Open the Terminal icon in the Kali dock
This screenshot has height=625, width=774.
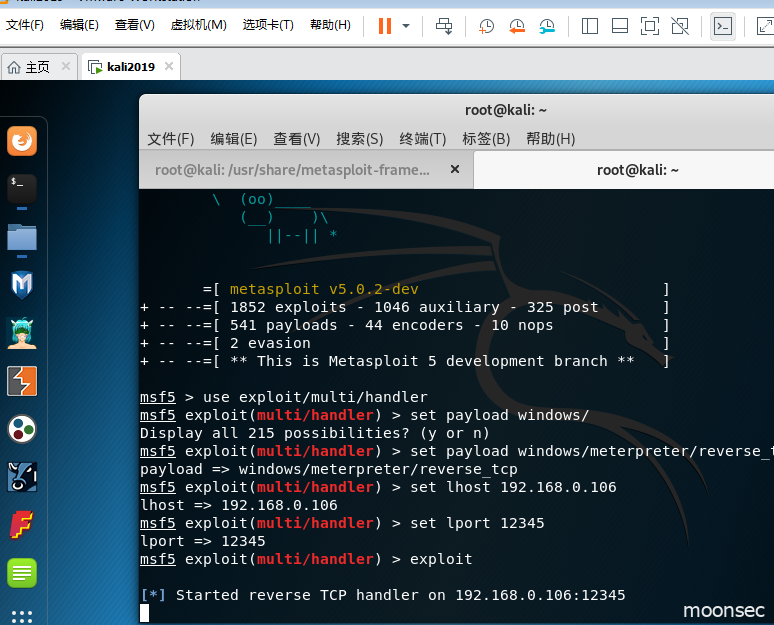click(22, 189)
